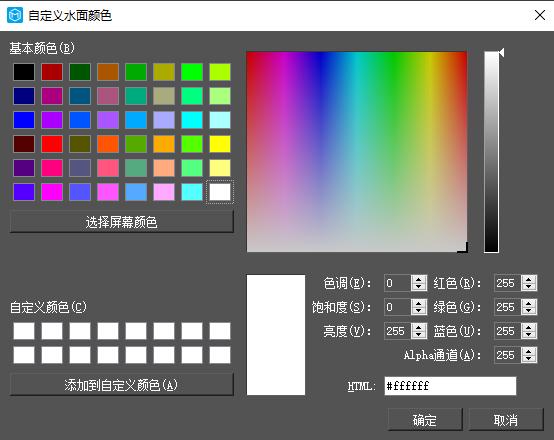Click the 基本颜色(B) label
554x440 pixels.
pos(42,48)
